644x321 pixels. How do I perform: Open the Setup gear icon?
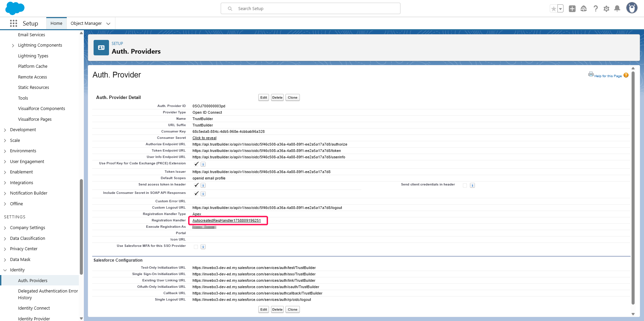click(x=606, y=9)
